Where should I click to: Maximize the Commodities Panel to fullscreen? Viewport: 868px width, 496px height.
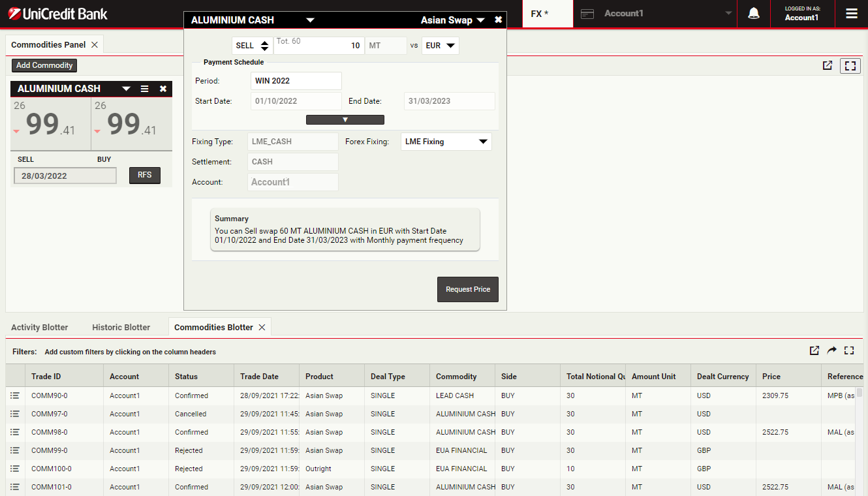click(x=850, y=65)
